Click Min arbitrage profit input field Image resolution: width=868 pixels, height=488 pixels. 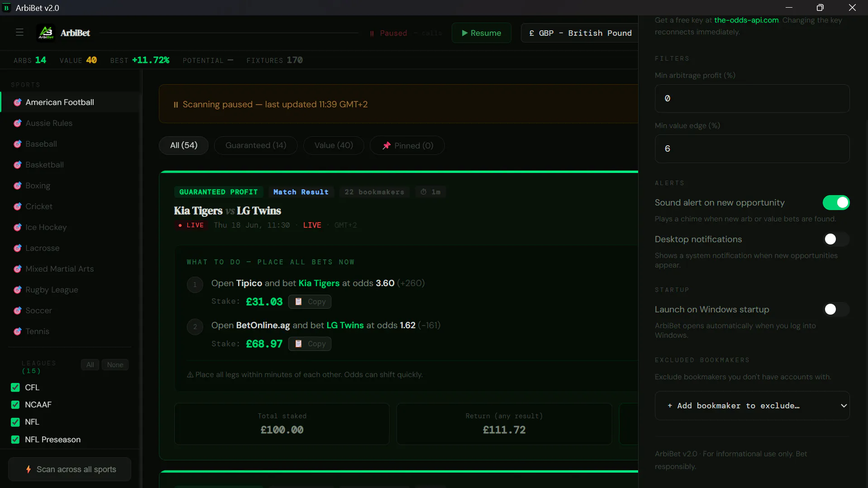(752, 98)
